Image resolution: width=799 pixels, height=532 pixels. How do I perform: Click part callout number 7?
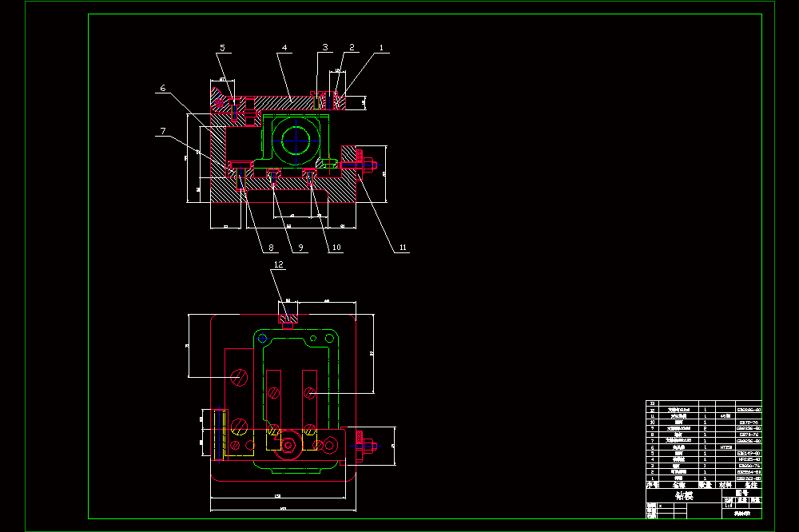[163, 131]
